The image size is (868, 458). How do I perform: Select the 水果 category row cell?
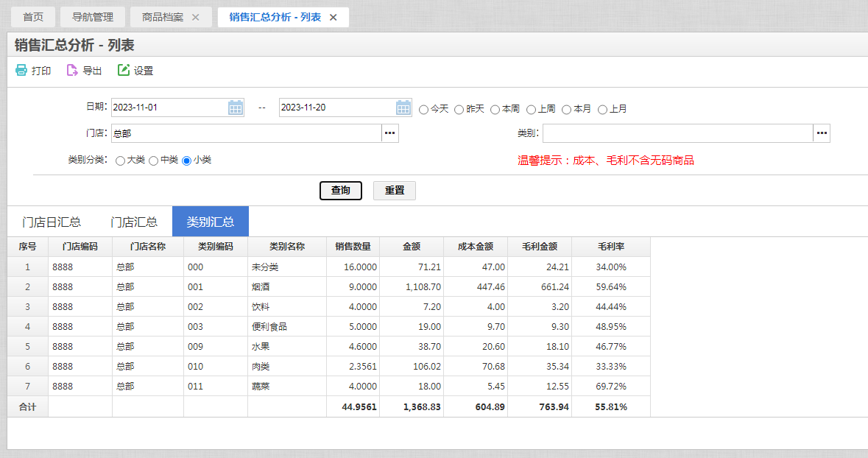(x=286, y=347)
